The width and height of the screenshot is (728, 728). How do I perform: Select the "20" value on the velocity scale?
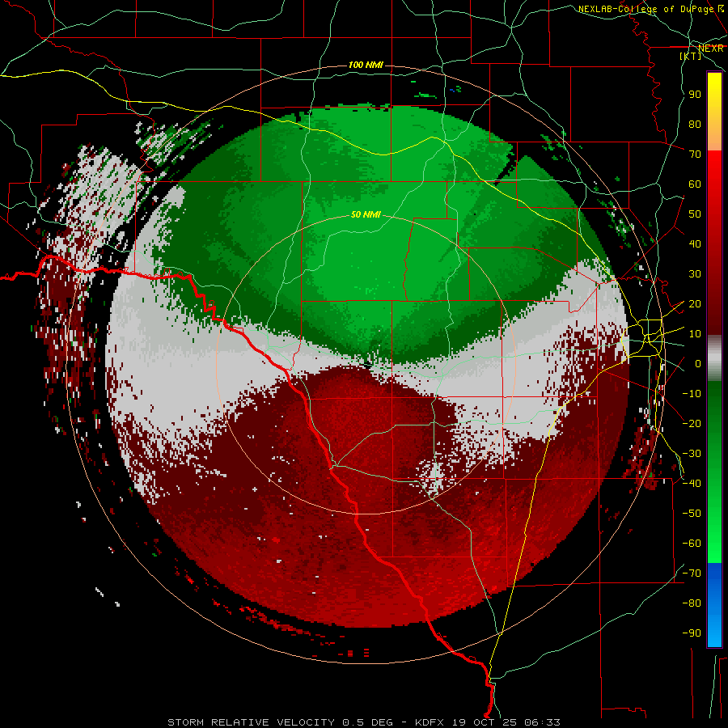click(x=695, y=304)
